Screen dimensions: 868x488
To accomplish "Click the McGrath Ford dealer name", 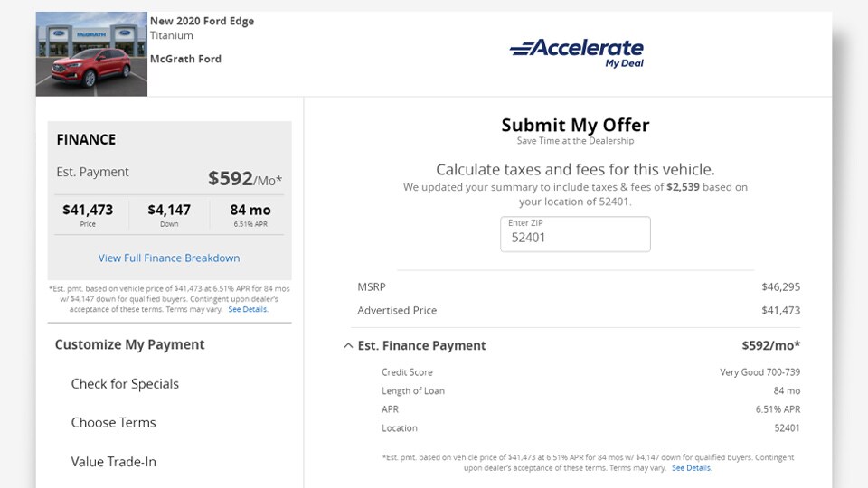I will tap(185, 59).
